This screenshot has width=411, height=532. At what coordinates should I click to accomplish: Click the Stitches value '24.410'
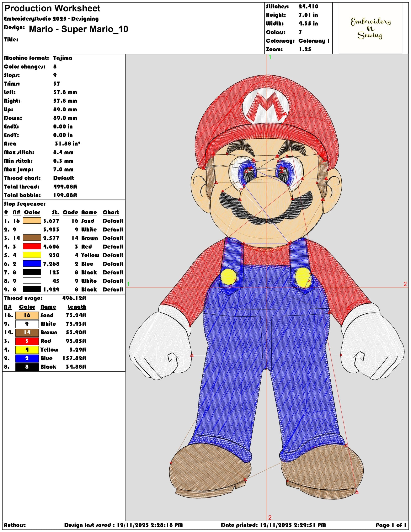[x=308, y=7]
